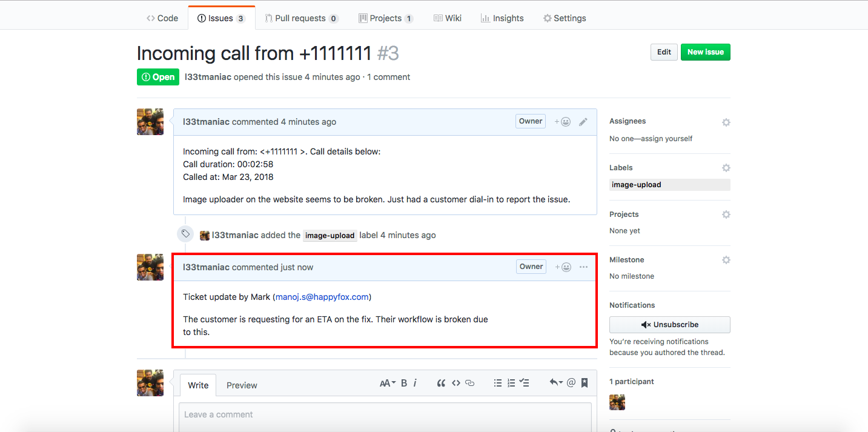Screen dimensions: 868x432
Task: Click the Assignees sidebar heading
Action: pos(628,121)
